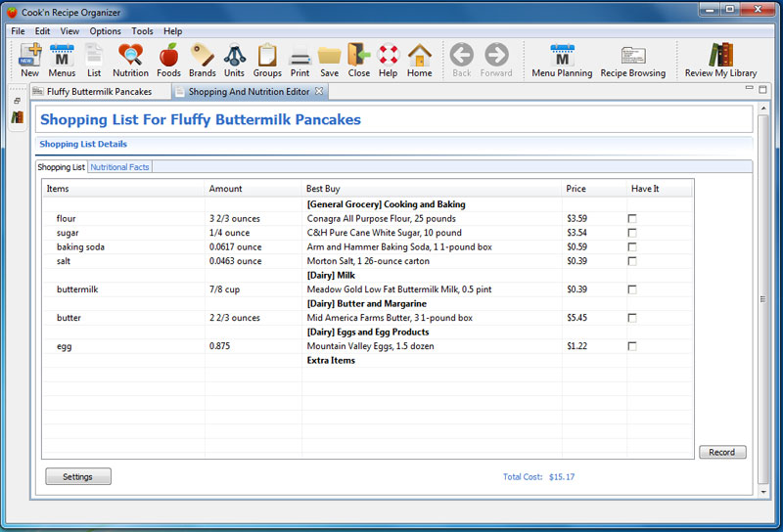The height and width of the screenshot is (532, 783).
Task: Open the Units scale icon
Action: pos(234,60)
